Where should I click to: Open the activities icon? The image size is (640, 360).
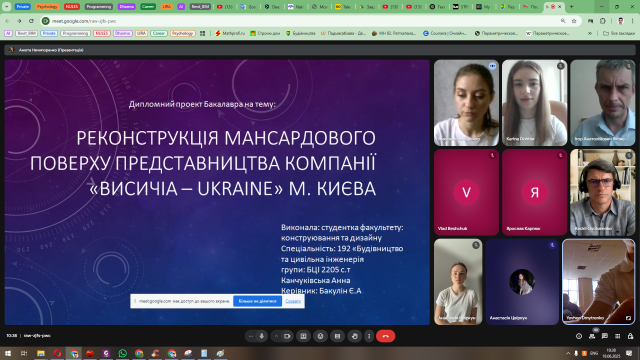618,336
